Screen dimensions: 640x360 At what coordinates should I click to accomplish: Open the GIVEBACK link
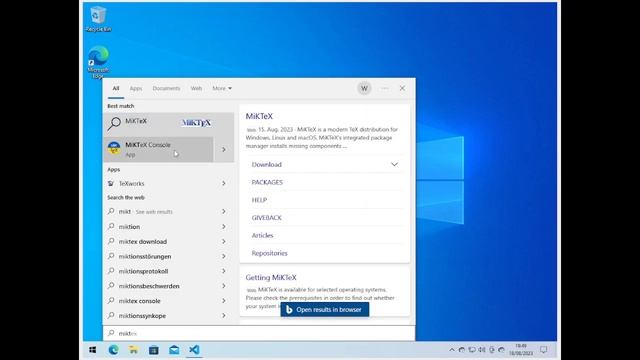(x=267, y=218)
